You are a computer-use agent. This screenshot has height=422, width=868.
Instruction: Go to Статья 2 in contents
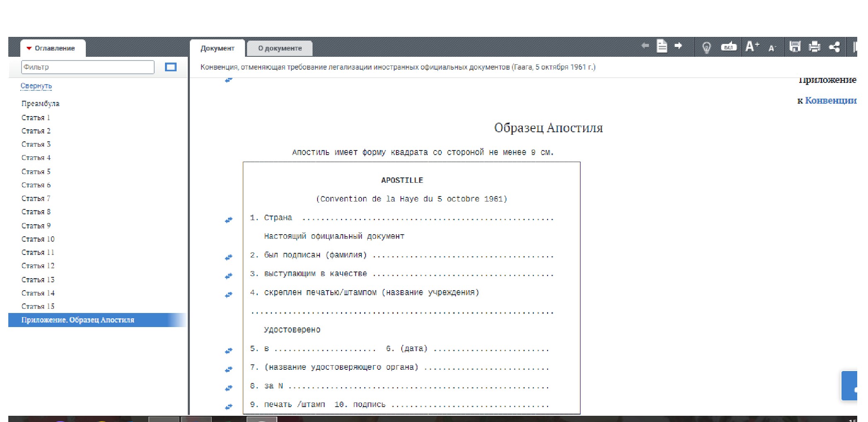tap(36, 131)
